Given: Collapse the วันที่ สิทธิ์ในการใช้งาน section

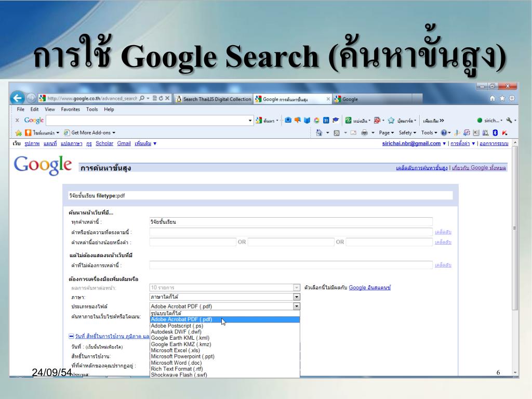Looking at the screenshot, I should 71,336.
